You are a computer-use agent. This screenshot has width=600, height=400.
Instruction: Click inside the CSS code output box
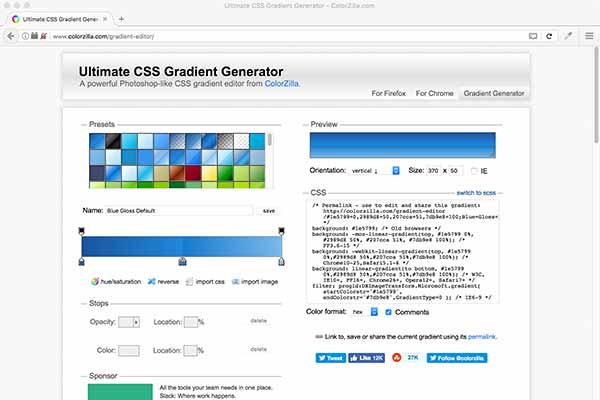(403, 251)
